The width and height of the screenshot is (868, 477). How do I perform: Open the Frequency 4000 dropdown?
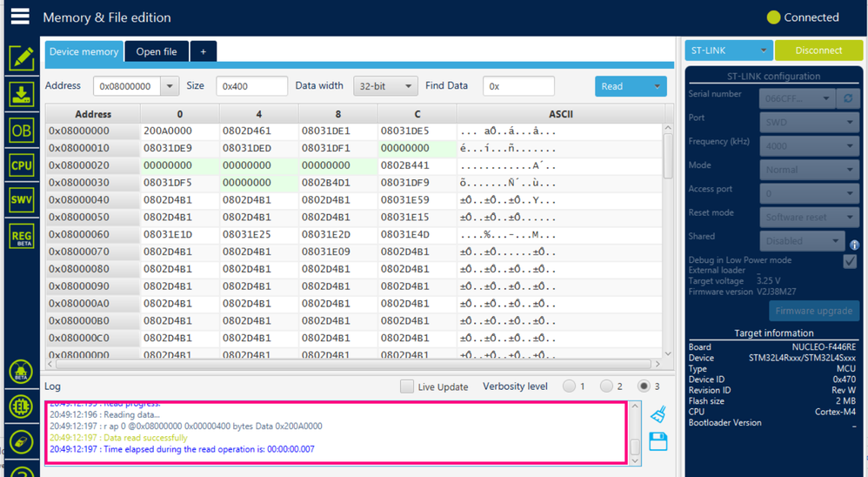(x=809, y=145)
